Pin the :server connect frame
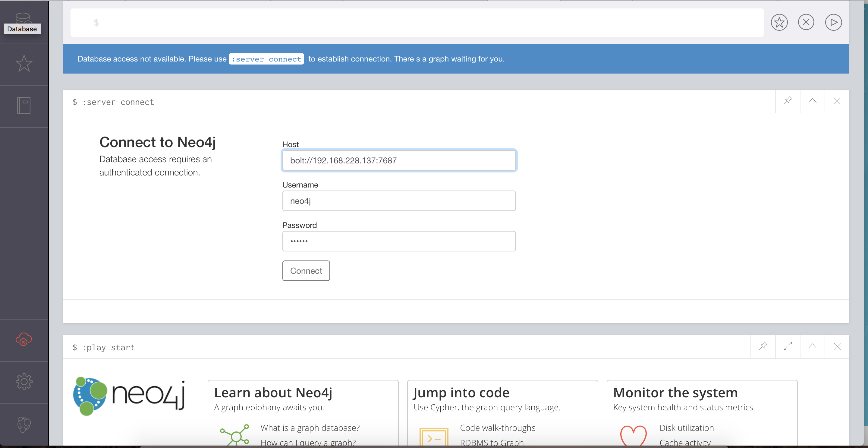 tap(788, 101)
